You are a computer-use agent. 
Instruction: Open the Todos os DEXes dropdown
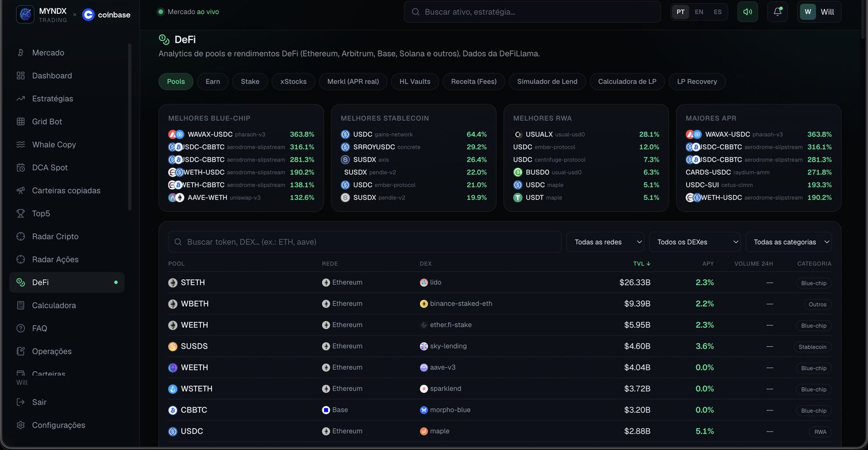(x=694, y=242)
